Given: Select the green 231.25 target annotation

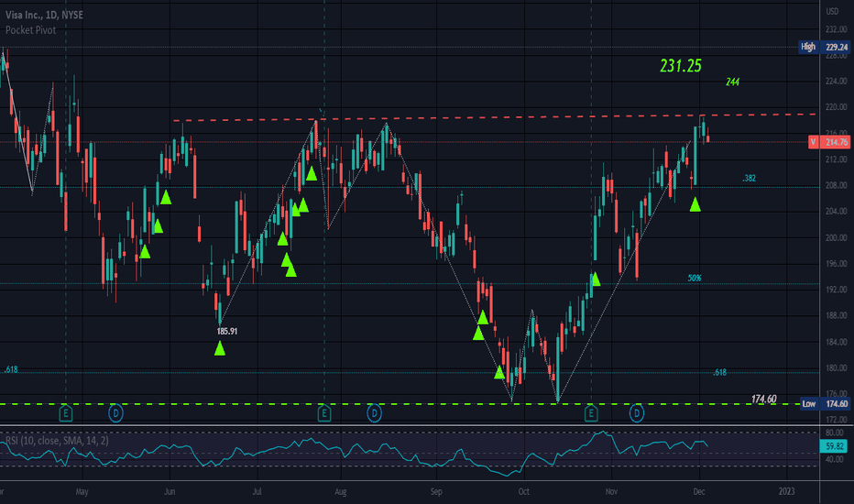Looking at the screenshot, I should [x=681, y=66].
